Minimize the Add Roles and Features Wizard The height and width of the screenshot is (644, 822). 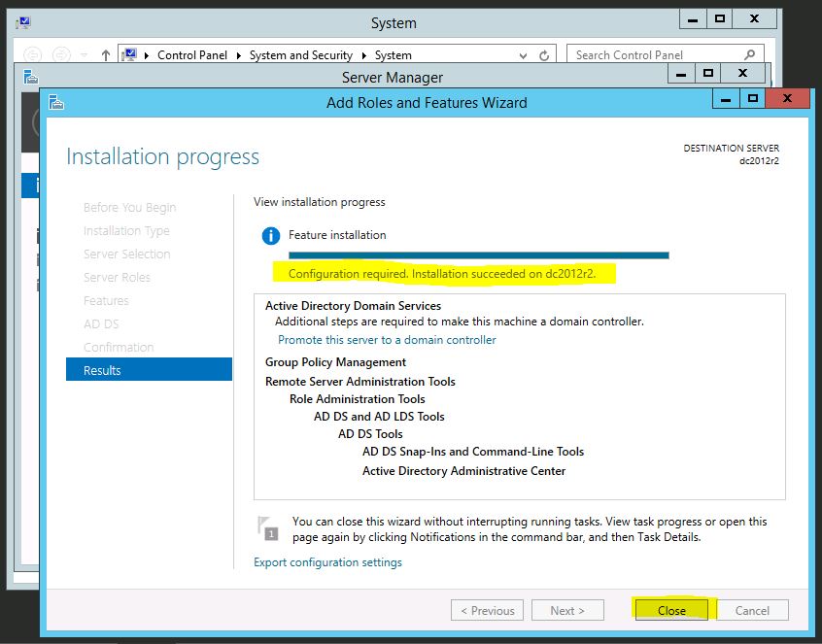pyautogui.click(x=726, y=98)
